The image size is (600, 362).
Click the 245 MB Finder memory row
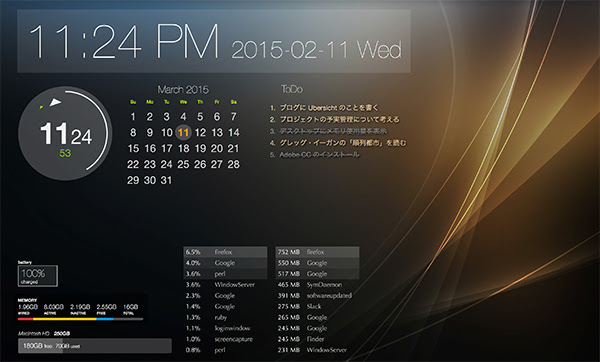pyautogui.click(x=317, y=339)
